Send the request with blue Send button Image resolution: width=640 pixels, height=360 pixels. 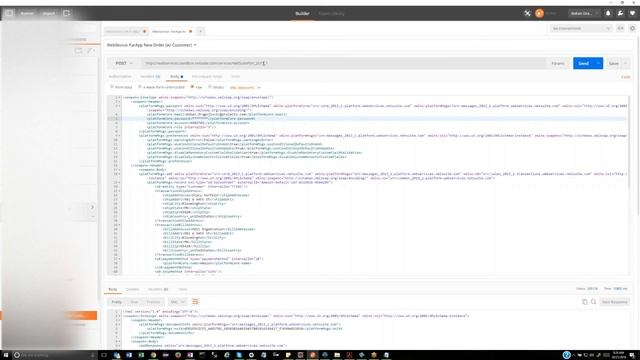[584, 63]
